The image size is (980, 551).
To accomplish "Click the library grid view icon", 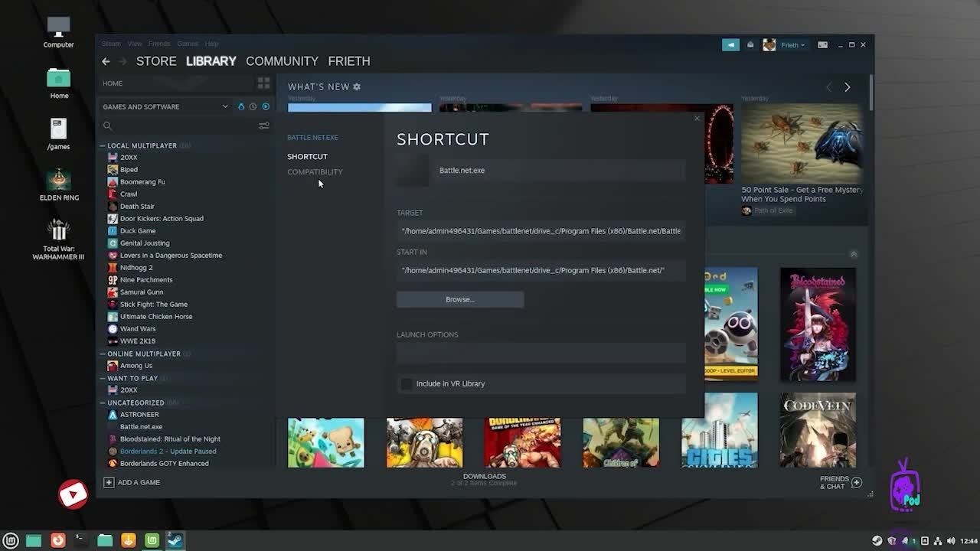I will [x=263, y=83].
